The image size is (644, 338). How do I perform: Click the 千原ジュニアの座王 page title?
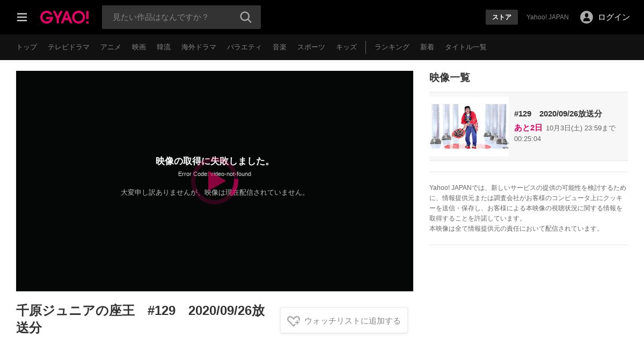click(141, 319)
